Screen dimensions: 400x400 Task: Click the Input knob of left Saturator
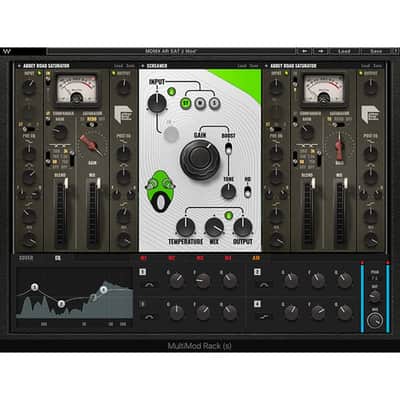click(x=29, y=86)
